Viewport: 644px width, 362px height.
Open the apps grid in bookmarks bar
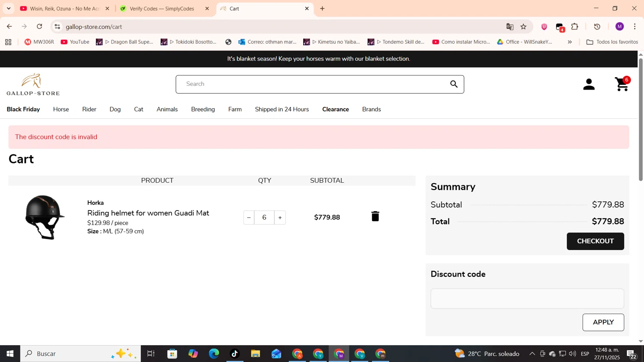pyautogui.click(x=8, y=42)
